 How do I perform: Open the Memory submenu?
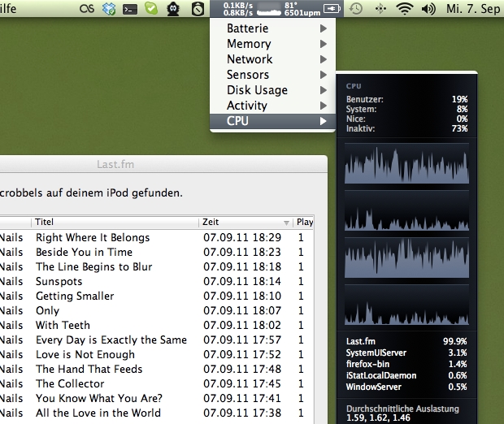point(272,44)
